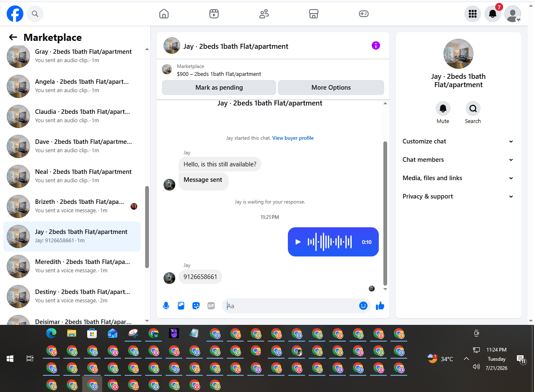Open the Windows notification center icon
This screenshot has height=392, width=534.
(521, 359)
